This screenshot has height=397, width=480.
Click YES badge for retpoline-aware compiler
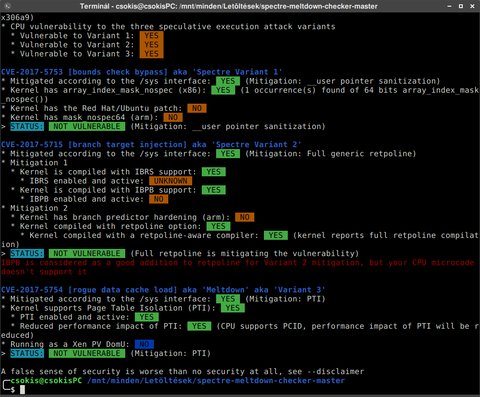point(276,235)
